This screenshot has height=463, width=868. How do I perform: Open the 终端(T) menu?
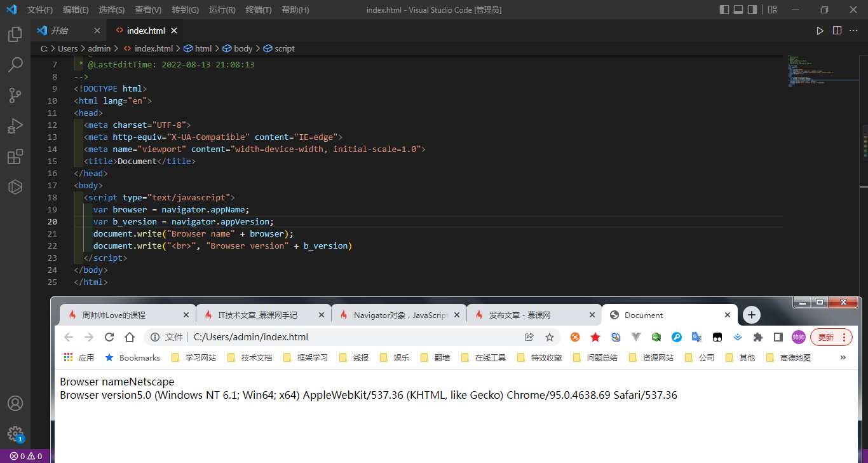259,10
